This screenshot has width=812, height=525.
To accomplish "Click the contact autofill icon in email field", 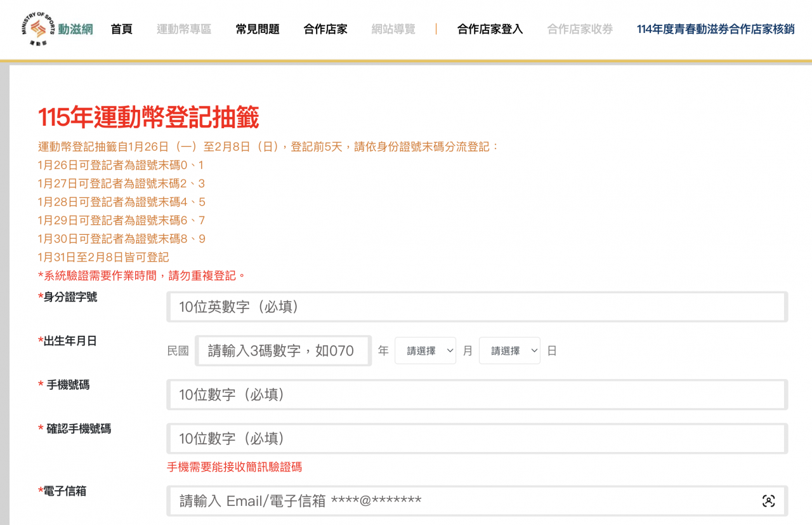I will tap(768, 501).
